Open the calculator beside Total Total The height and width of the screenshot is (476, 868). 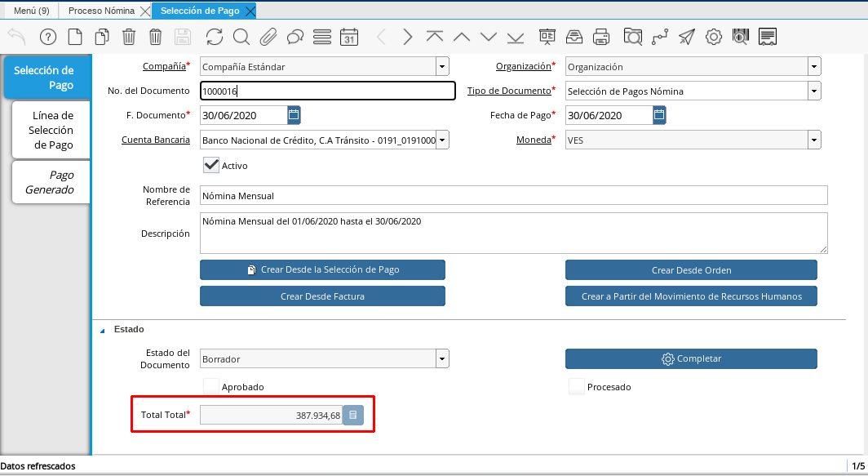coord(352,416)
